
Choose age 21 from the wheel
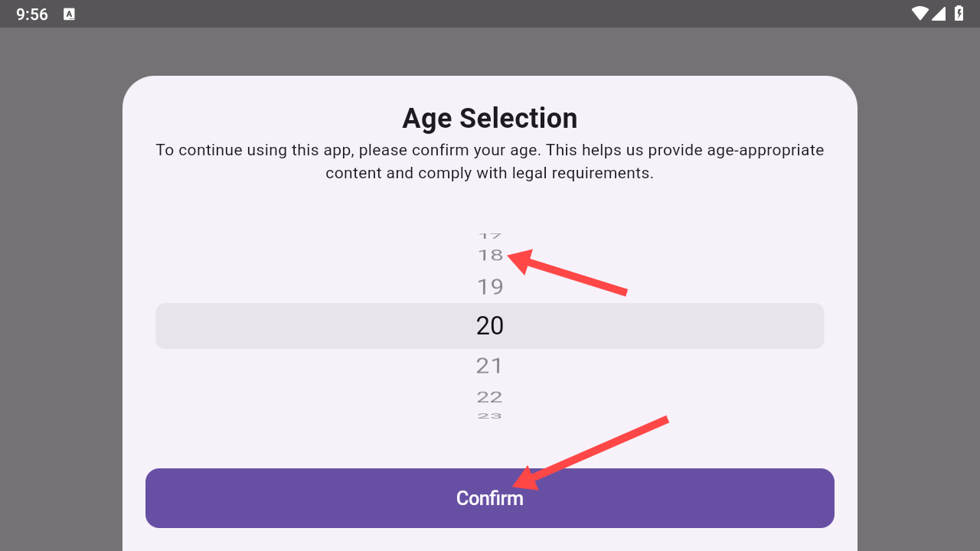point(490,366)
